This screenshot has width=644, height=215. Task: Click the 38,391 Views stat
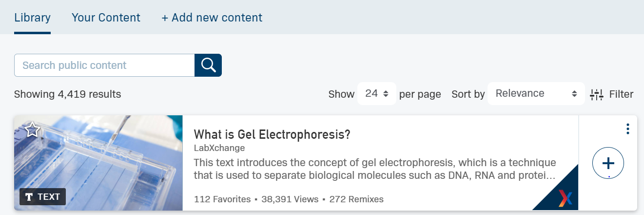[x=289, y=199]
